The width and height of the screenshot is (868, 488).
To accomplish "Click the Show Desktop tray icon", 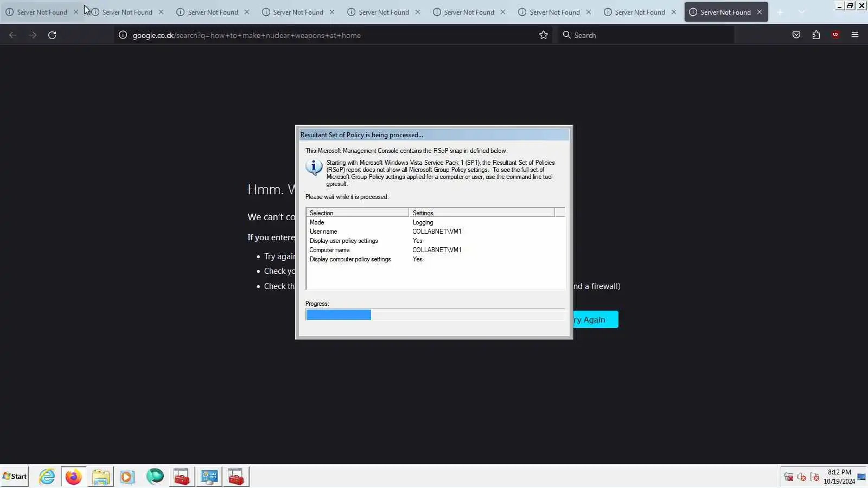I will click(861, 477).
